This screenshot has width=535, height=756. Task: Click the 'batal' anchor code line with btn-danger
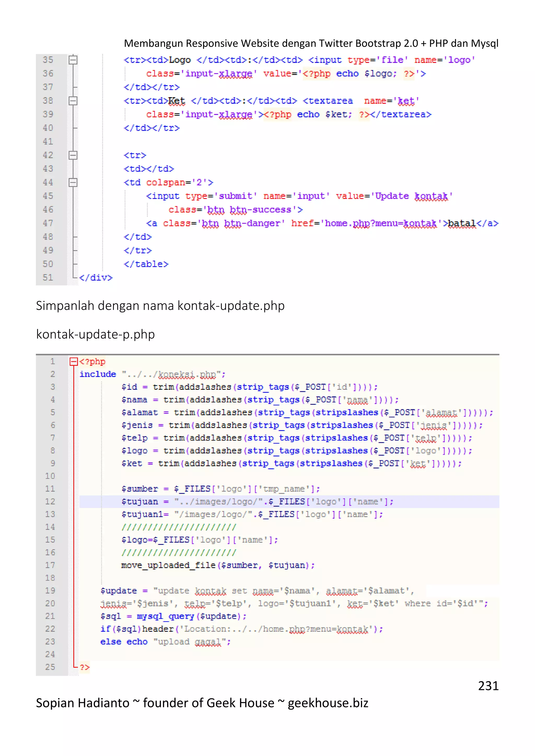322,223
